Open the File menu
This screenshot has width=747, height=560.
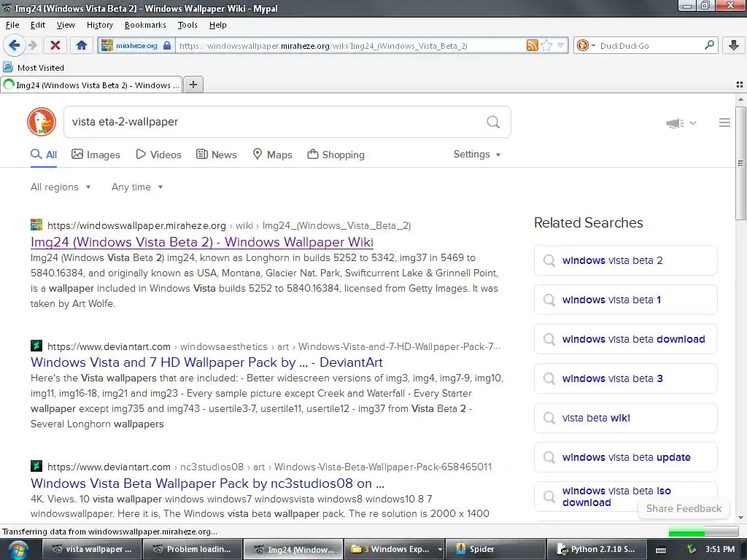[x=12, y=25]
